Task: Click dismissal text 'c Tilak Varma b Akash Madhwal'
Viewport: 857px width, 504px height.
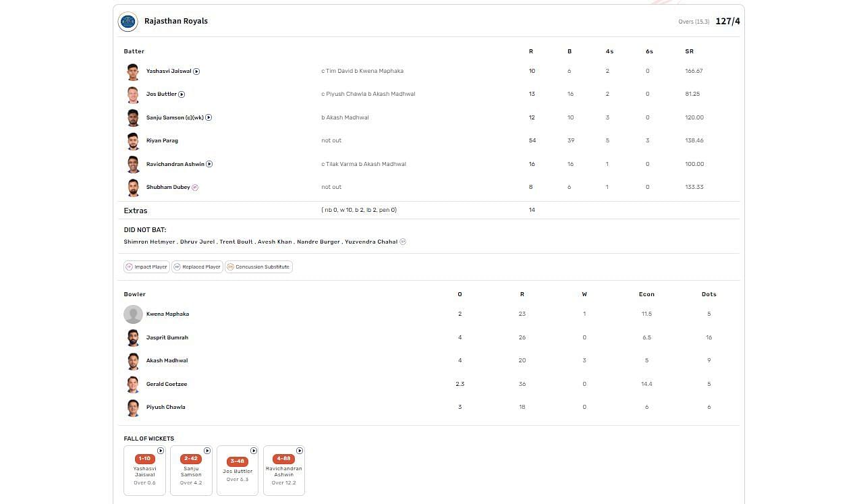Action: click(x=364, y=164)
